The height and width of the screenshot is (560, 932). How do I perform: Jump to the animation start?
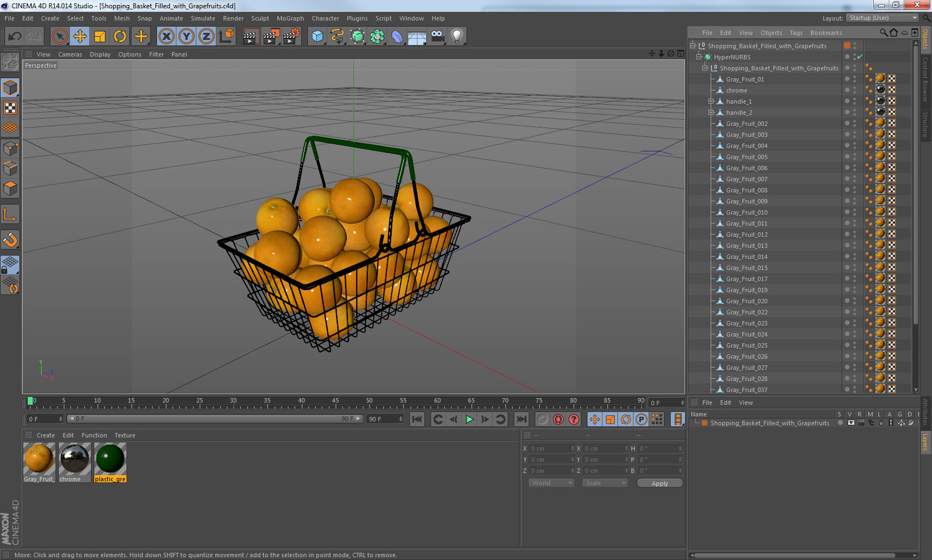click(x=417, y=419)
